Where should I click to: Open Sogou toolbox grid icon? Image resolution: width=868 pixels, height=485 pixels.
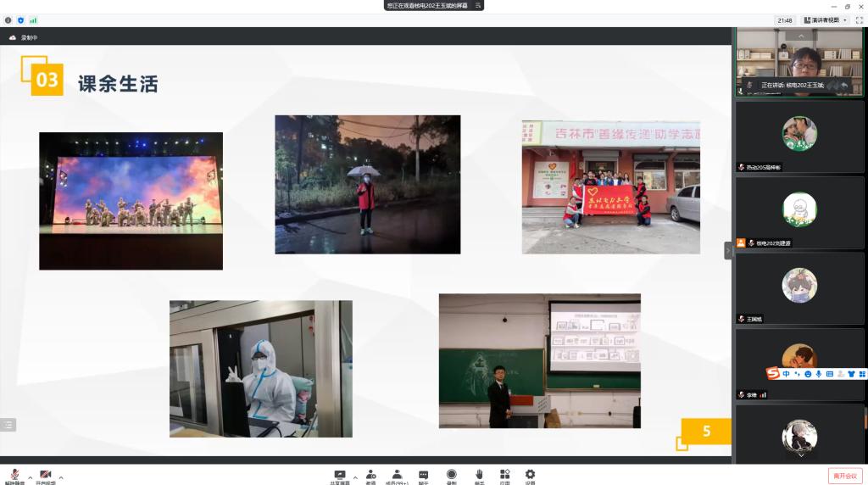coord(862,374)
